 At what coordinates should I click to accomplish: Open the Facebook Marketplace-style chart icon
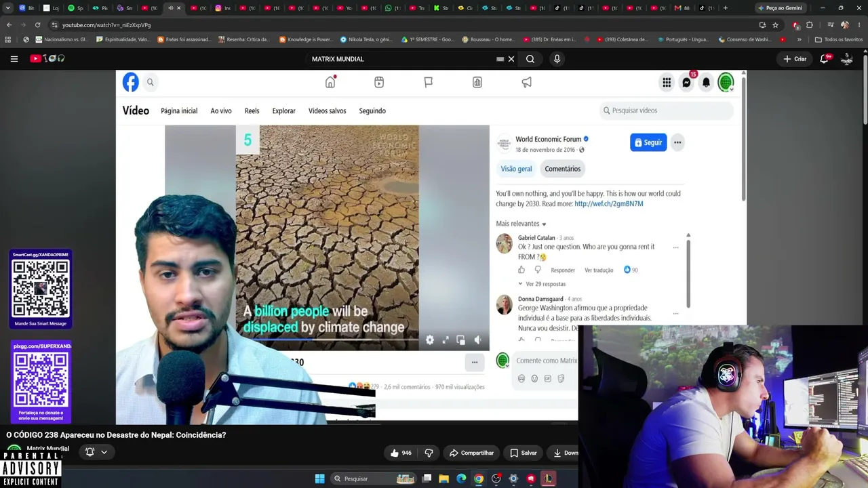pyautogui.click(x=477, y=82)
